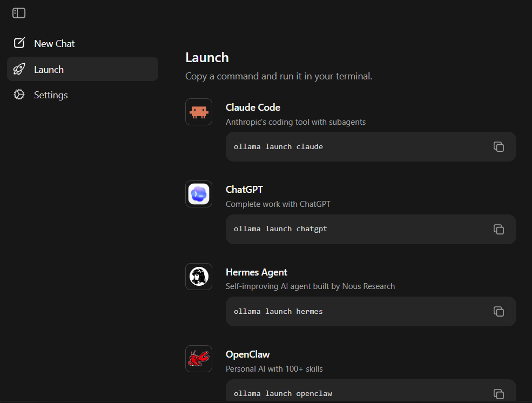Click the Settings gear icon
This screenshot has width=532, height=403.
[19, 95]
